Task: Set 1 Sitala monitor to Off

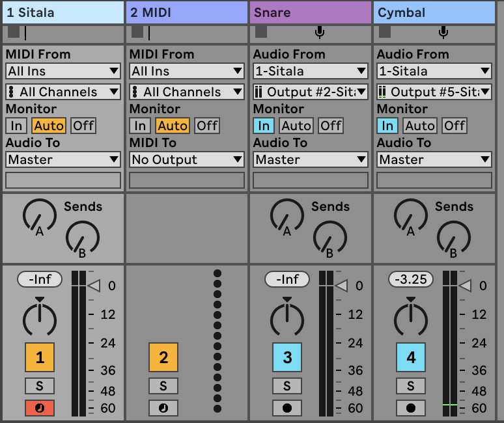Action: 83,126
